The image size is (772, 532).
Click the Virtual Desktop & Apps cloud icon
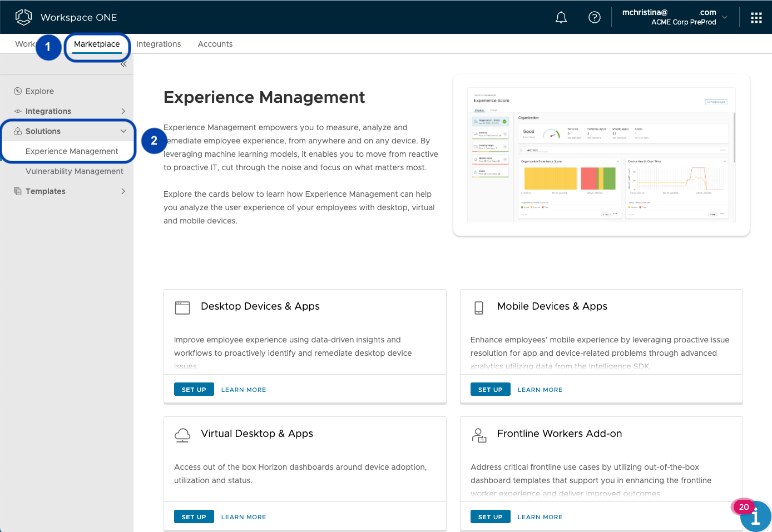click(182, 435)
